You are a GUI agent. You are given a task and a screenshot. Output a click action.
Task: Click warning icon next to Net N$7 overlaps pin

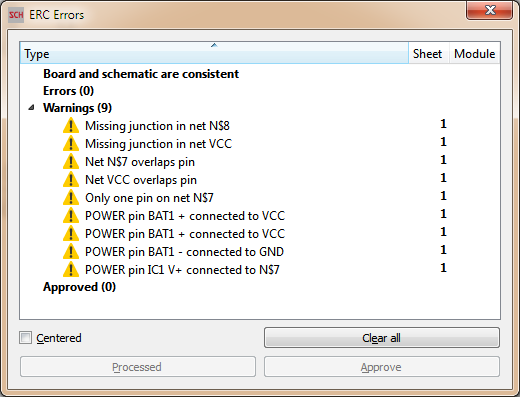[71, 162]
